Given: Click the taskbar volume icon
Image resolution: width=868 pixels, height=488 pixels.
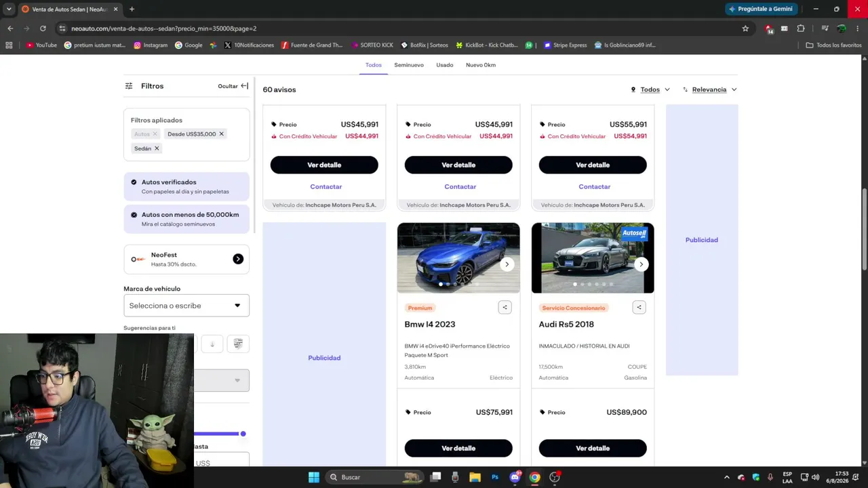Looking at the screenshot, I should click(x=815, y=477).
